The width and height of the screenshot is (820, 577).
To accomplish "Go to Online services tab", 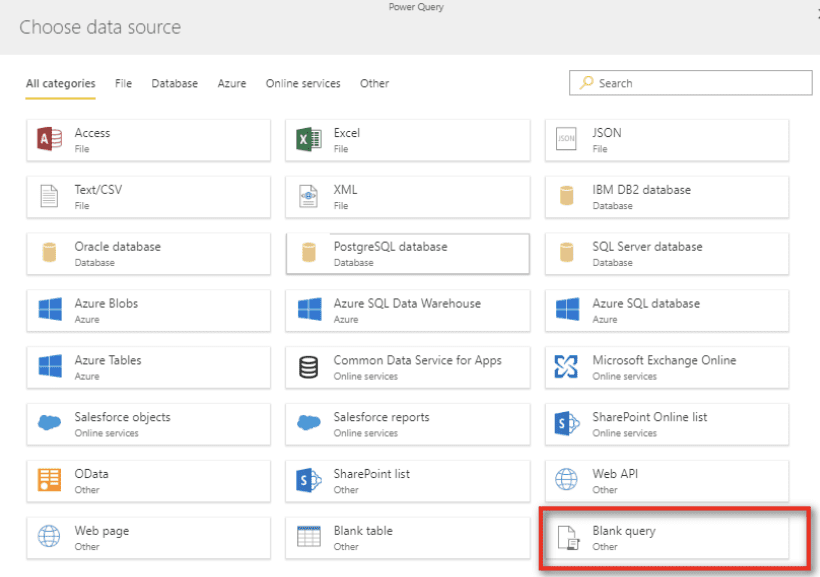I will pyautogui.click(x=303, y=84).
